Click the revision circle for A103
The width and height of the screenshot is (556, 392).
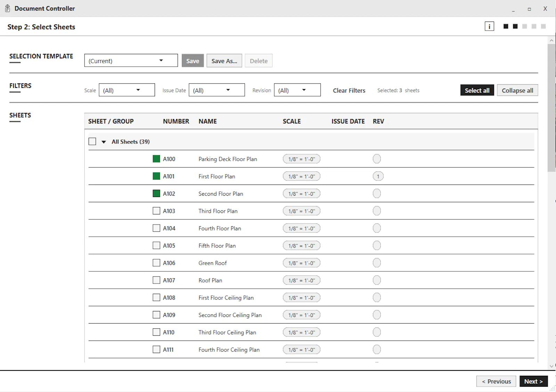click(377, 211)
